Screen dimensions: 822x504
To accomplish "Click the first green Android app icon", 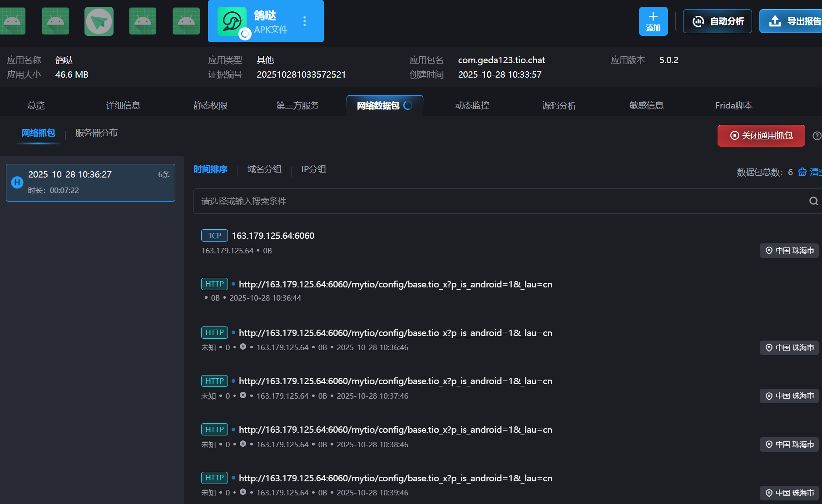I will [x=12, y=21].
